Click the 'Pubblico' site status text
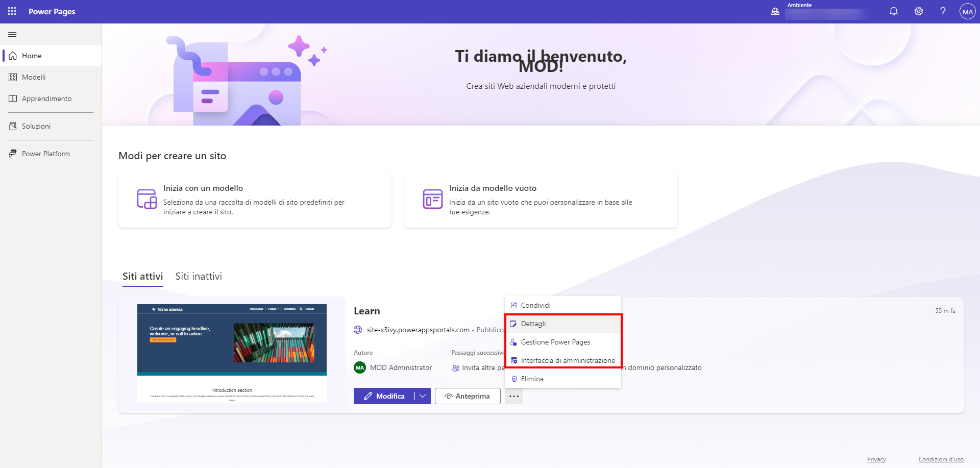This screenshot has width=980, height=468. (x=490, y=330)
